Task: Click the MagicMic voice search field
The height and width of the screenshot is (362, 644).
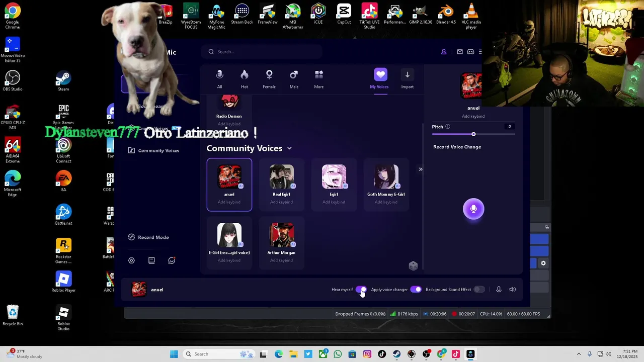Action: point(262,52)
